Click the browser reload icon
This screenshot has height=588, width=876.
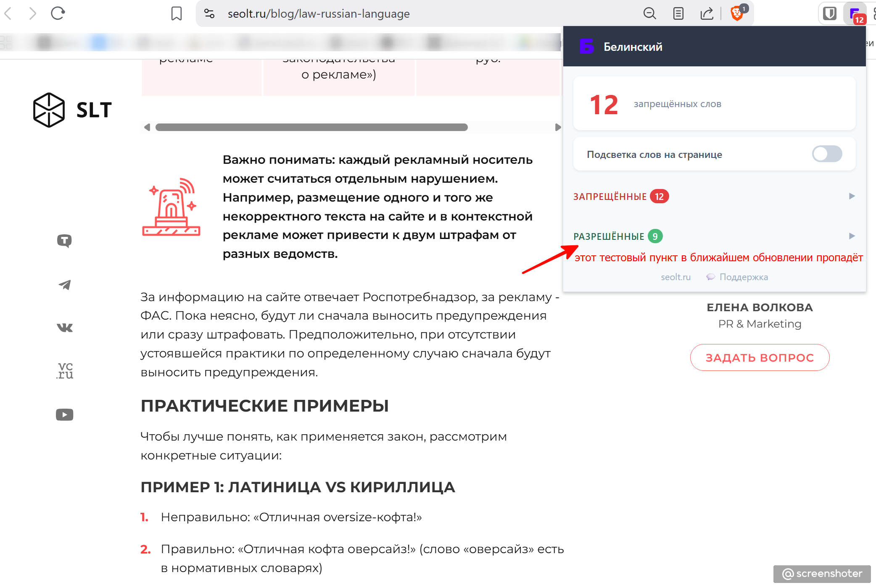[x=58, y=13]
